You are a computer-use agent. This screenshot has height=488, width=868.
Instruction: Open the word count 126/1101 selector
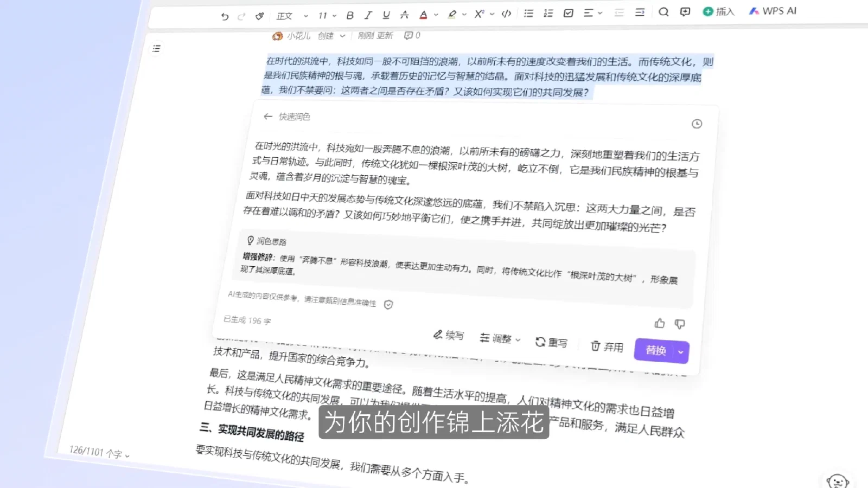click(x=99, y=452)
